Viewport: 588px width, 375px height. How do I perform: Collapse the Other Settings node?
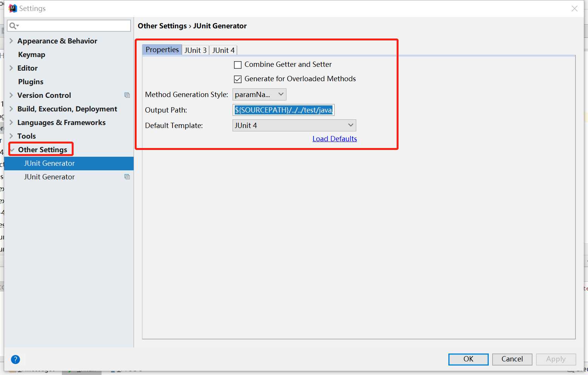click(x=12, y=150)
